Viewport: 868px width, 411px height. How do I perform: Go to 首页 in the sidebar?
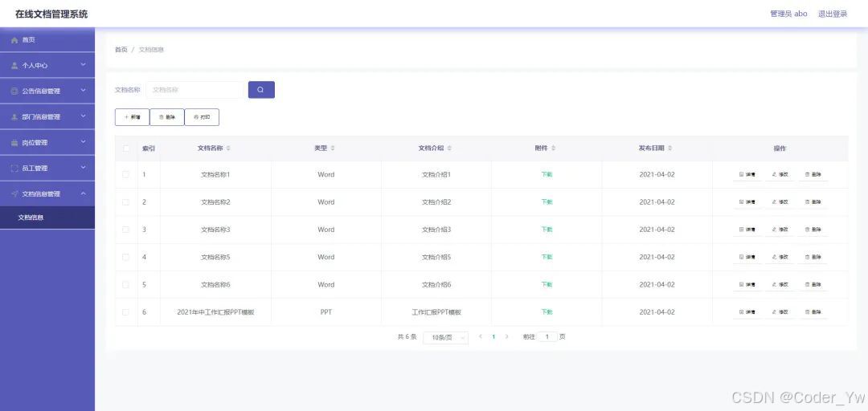coord(47,40)
